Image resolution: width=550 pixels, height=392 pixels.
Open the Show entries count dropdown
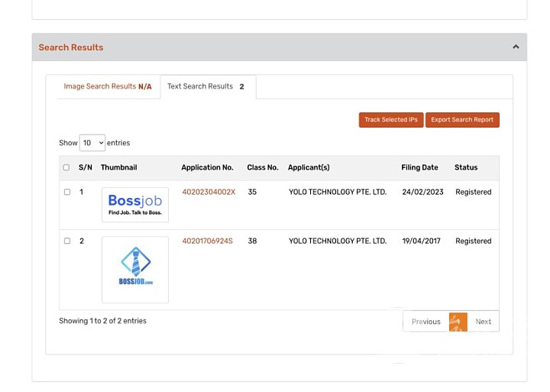(92, 143)
